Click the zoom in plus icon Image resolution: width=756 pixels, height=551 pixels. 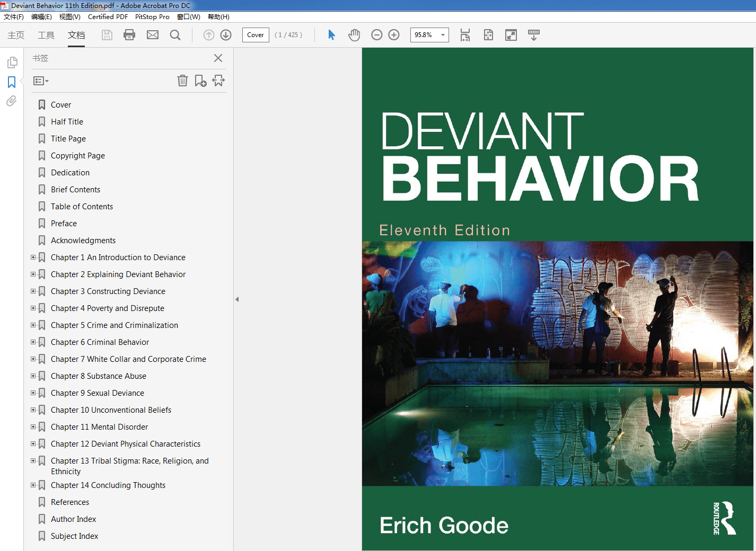pos(394,35)
